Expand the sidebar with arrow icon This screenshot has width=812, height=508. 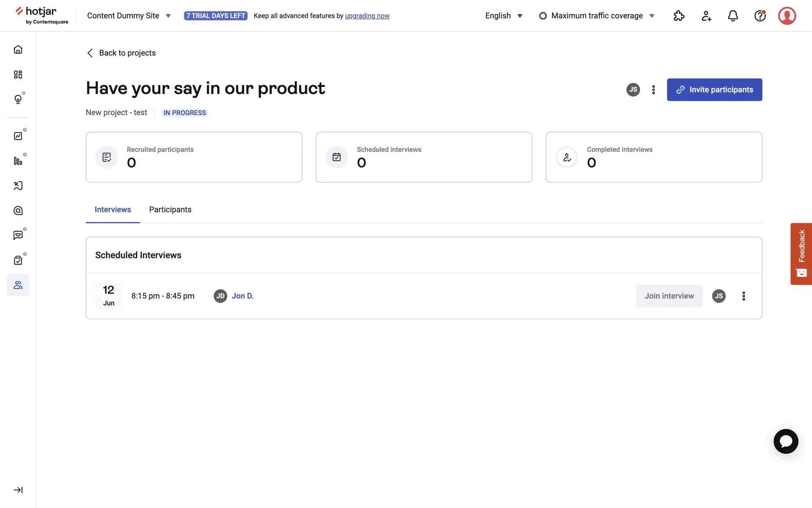pyautogui.click(x=18, y=490)
